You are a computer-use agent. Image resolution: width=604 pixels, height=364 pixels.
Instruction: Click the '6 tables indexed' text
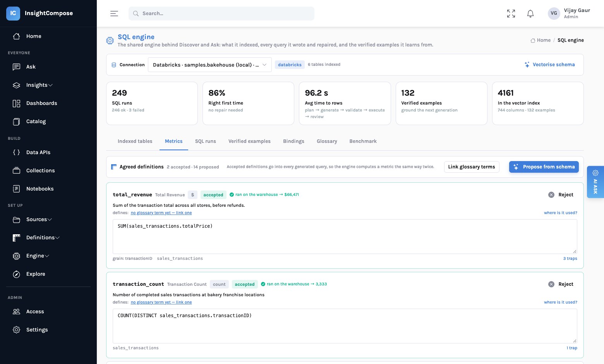tap(324, 65)
